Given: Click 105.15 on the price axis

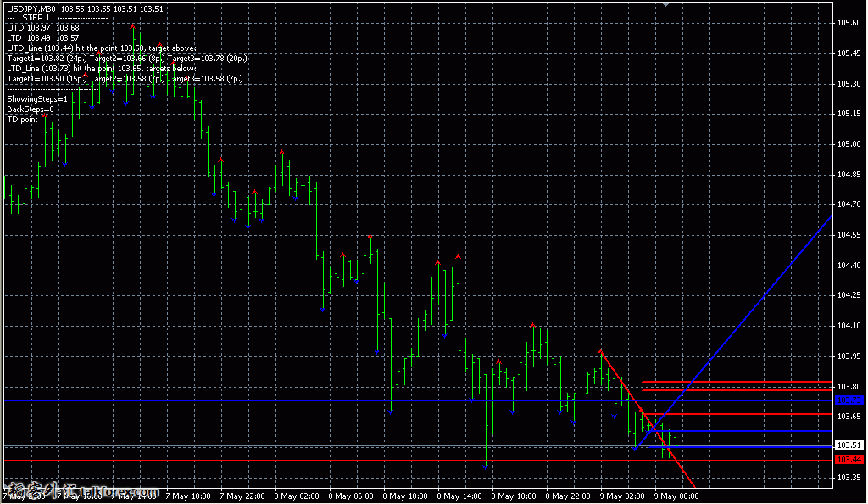Looking at the screenshot, I should point(849,114).
